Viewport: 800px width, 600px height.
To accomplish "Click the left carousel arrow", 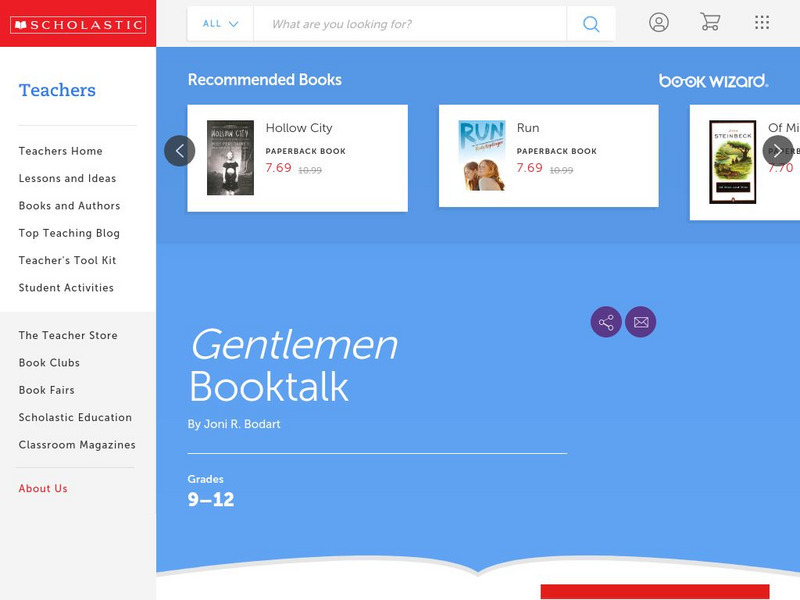I will 180,150.
